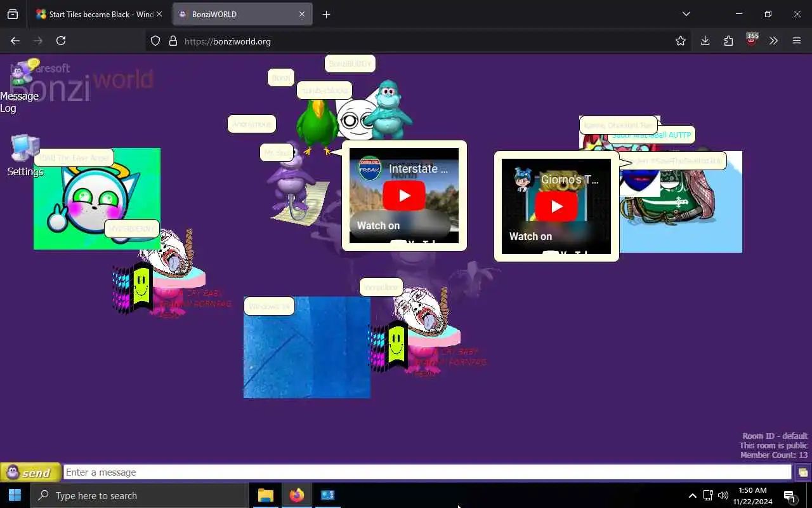Viewport: 812px width, 508px height.
Task: Open the Firefox application menu
Action: coord(797,41)
